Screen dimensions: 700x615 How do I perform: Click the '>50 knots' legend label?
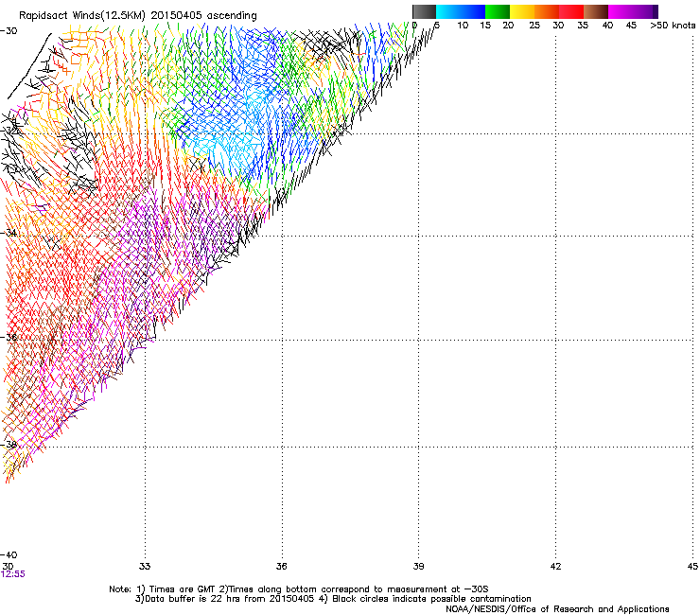coord(673,26)
